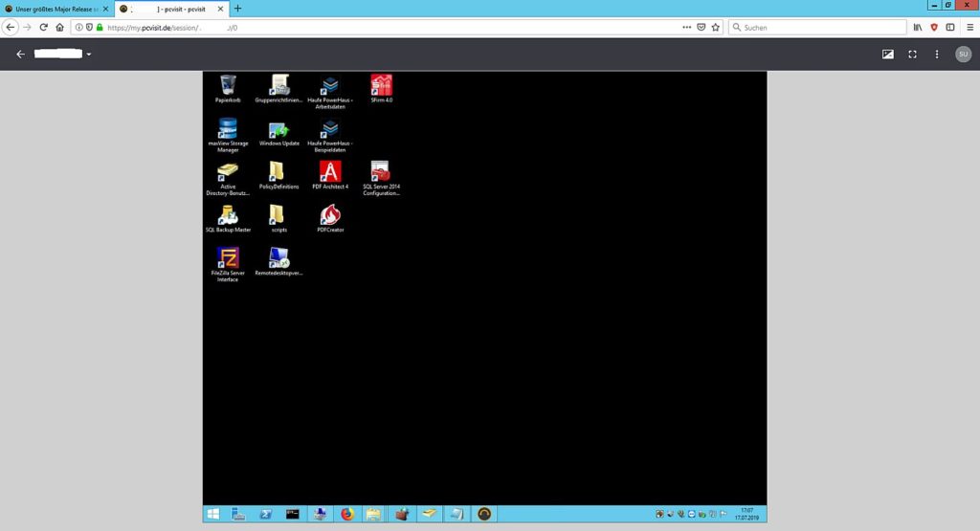Switch to the 'Unser größtes Major Release' tab
980x531 pixels.
[x=56, y=9]
